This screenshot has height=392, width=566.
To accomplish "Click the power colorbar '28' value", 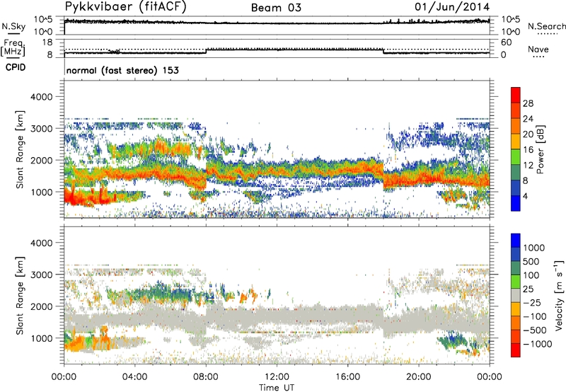I will coord(528,103).
